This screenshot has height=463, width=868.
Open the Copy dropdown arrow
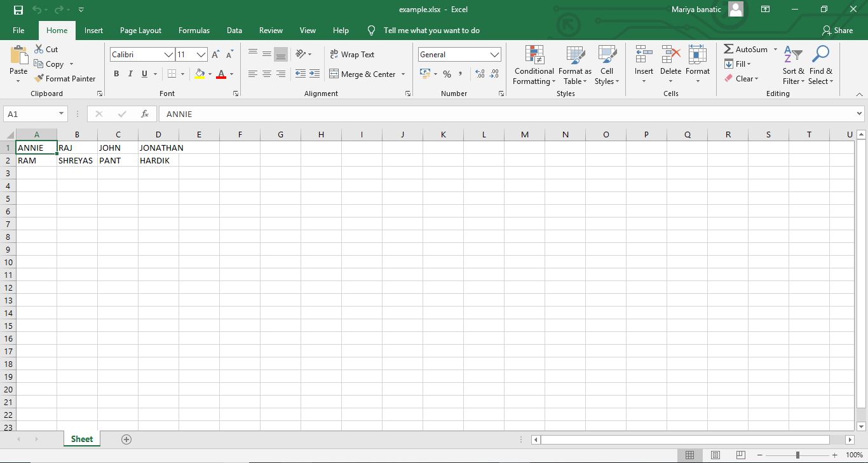coord(71,64)
